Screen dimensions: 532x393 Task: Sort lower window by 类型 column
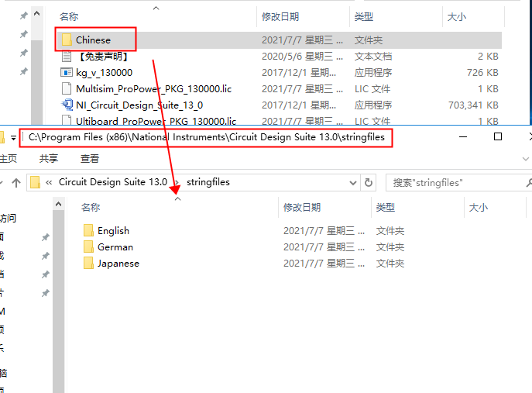pyautogui.click(x=386, y=207)
